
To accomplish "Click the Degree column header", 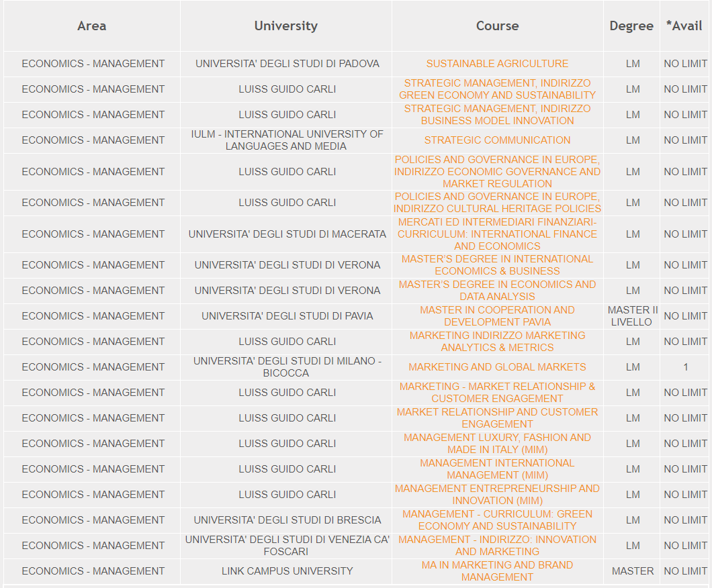I will (631, 26).
